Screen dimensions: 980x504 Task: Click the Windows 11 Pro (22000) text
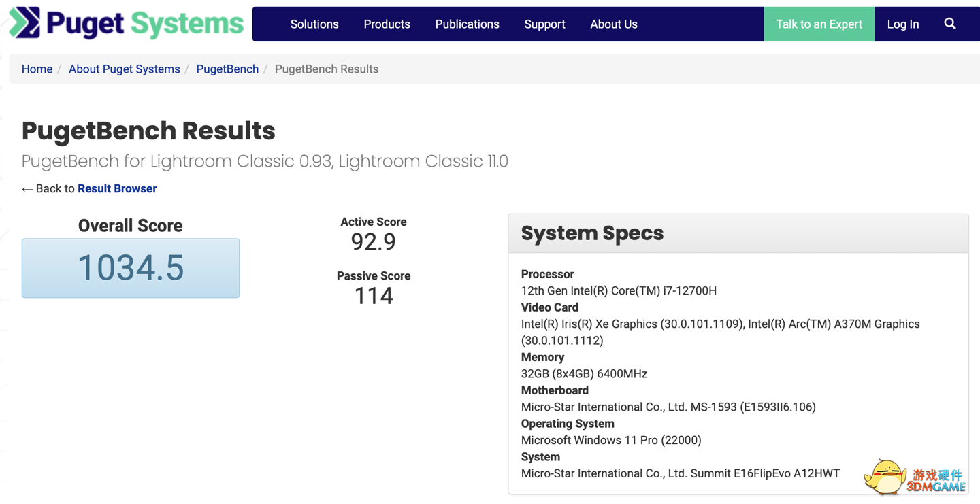[x=611, y=441]
